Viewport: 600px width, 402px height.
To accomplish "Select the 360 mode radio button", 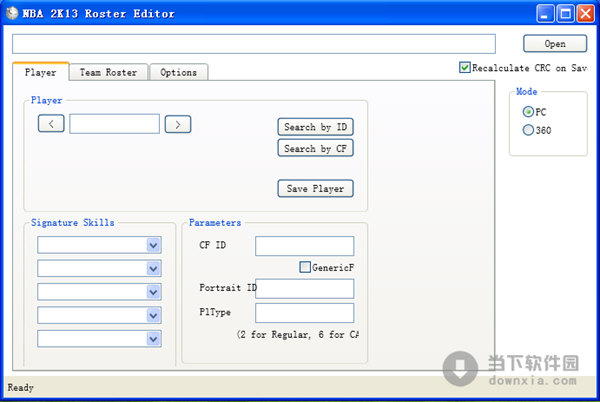I will pos(528,130).
